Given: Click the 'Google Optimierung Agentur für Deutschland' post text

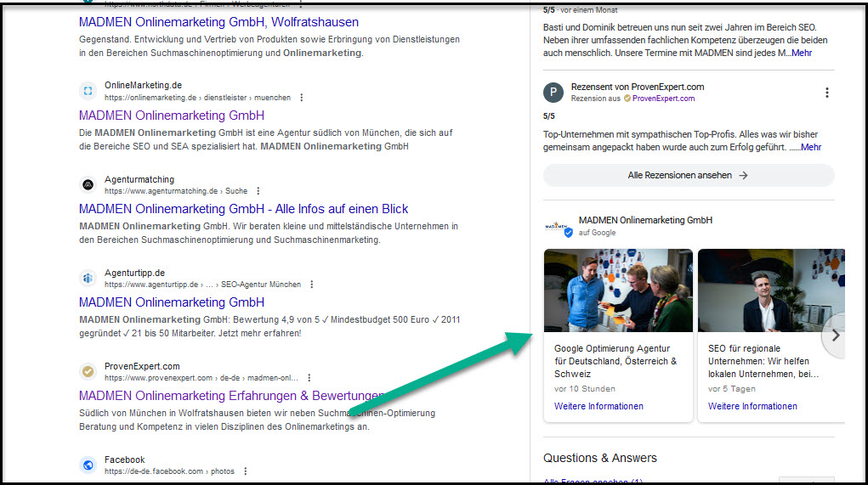Looking at the screenshot, I should tap(616, 361).
